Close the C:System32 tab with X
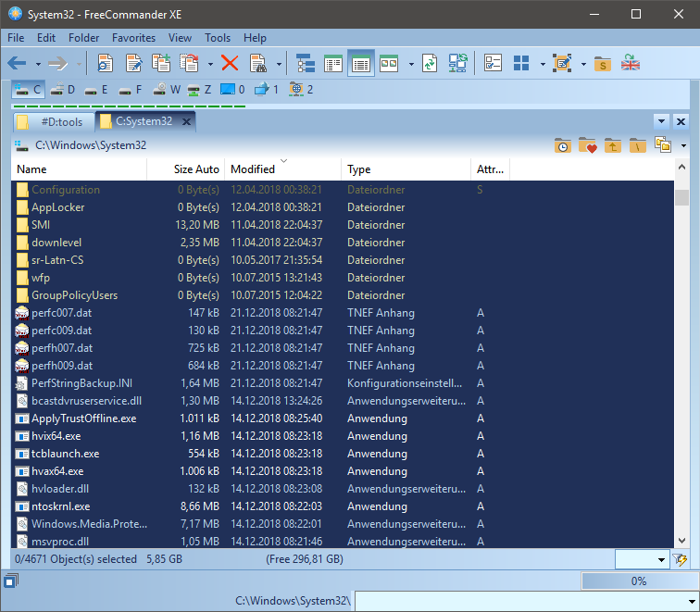This screenshot has width=700, height=612. [x=187, y=122]
